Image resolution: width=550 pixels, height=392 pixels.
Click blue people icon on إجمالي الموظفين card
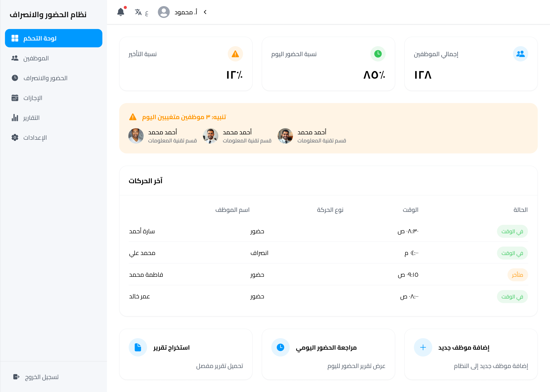click(x=520, y=54)
